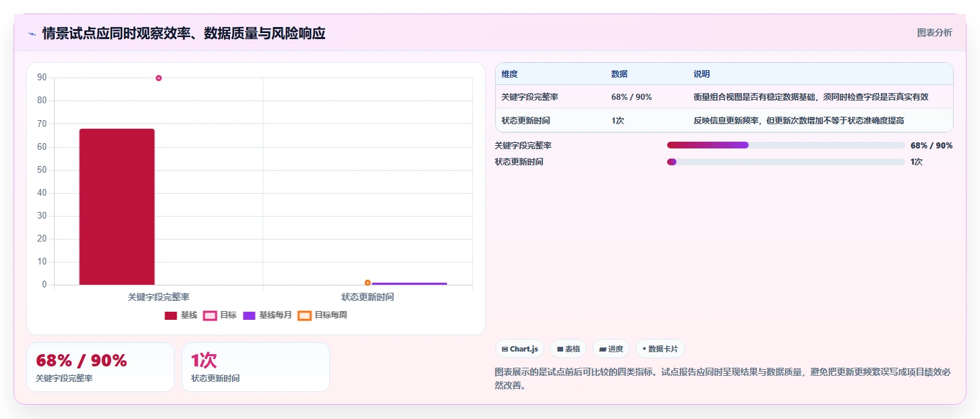Click the pink target point at 90
The height and width of the screenshot is (419, 980).
pos(158,78)
